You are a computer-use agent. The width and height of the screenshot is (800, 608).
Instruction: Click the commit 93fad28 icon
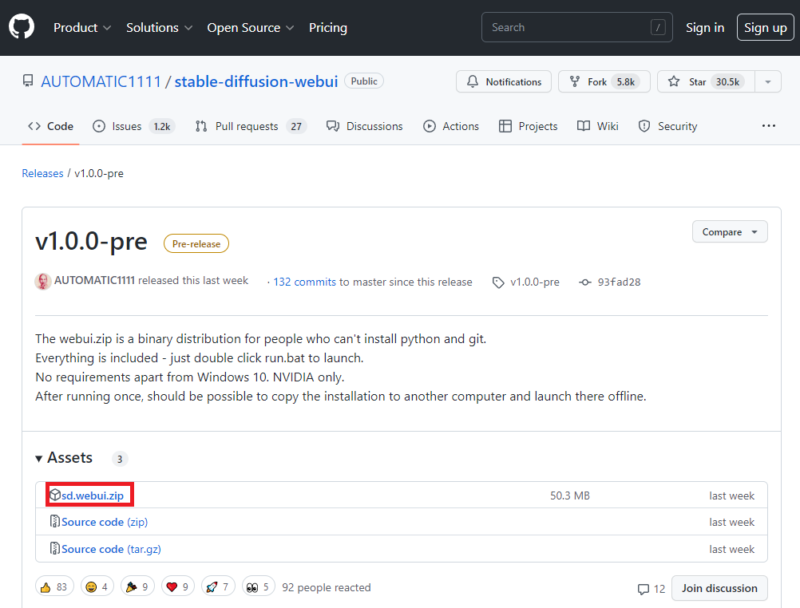pos(585,282)
